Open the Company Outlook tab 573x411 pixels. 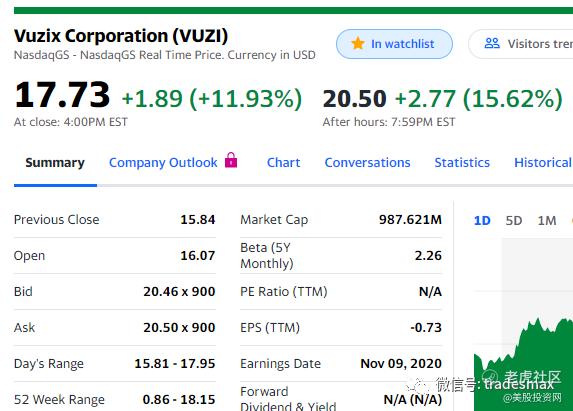[163, 163]
